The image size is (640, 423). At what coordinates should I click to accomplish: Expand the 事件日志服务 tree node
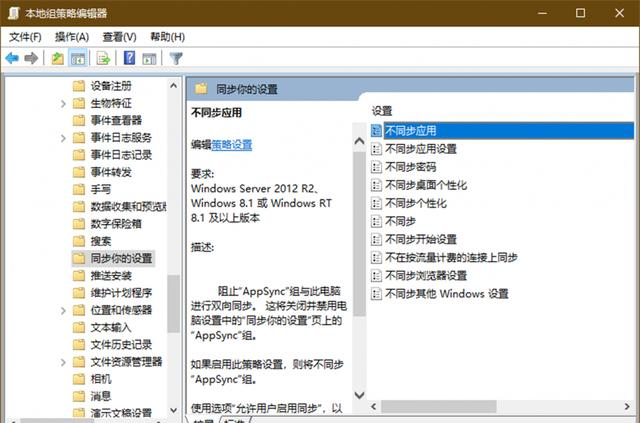63,138
